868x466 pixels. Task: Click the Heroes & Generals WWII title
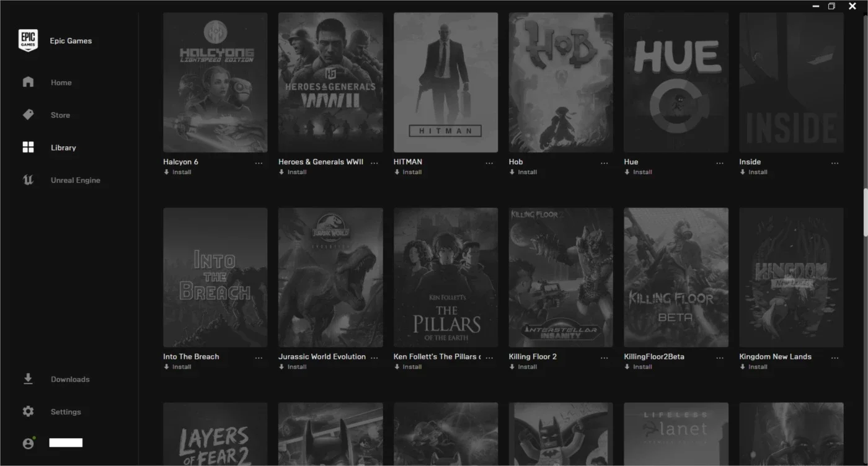tap(321, 162)
